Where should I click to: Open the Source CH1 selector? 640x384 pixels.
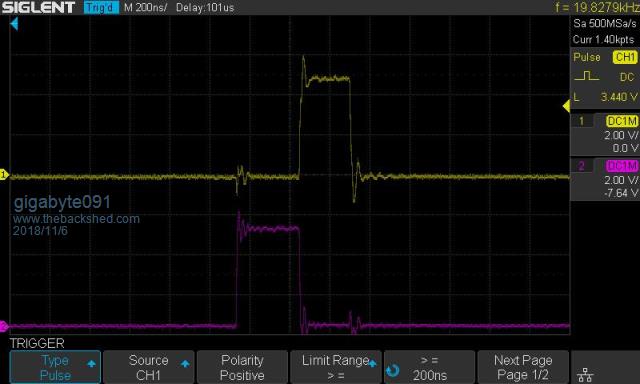pos(148,367)
